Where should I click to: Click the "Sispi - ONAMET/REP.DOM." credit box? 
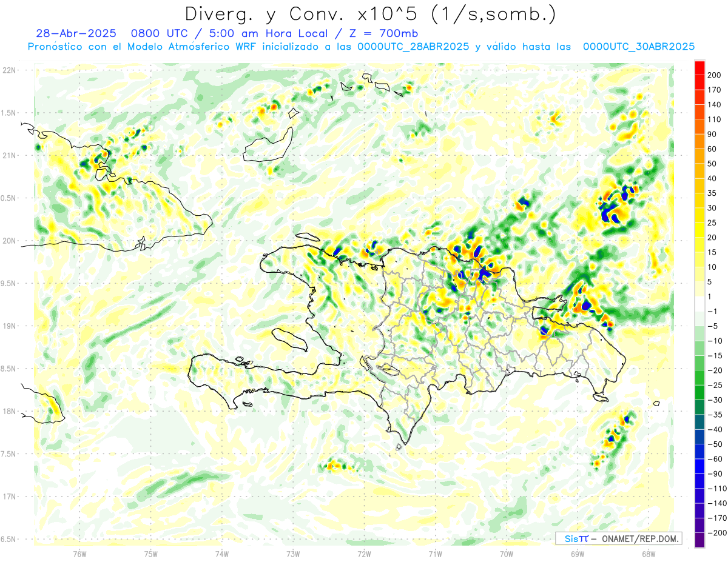click(618, 538)
